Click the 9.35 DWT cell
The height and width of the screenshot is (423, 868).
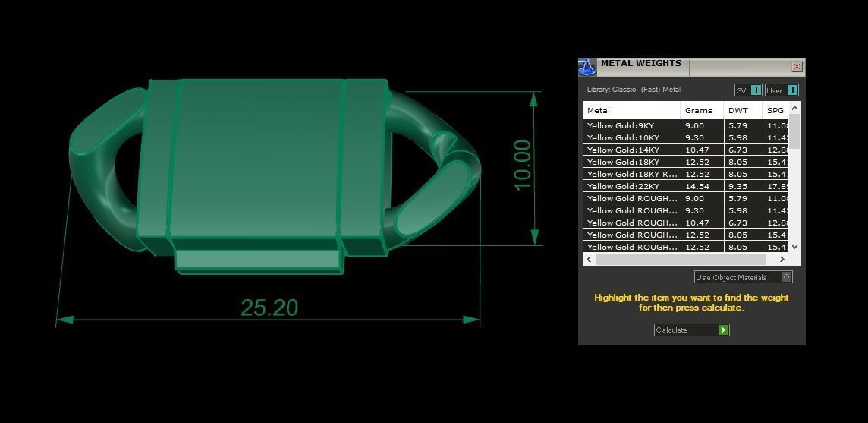coord(743,186)
